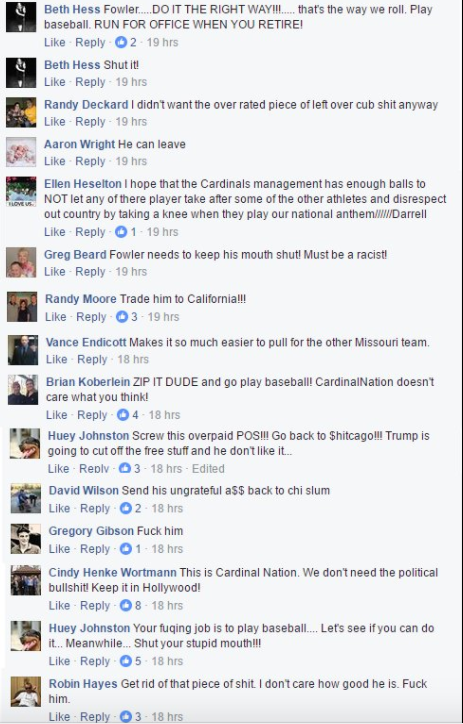Viewport: 463px width, 724px height.
Task: Click Vance Endicott's profile picture
Action: [x=23, y=350]
